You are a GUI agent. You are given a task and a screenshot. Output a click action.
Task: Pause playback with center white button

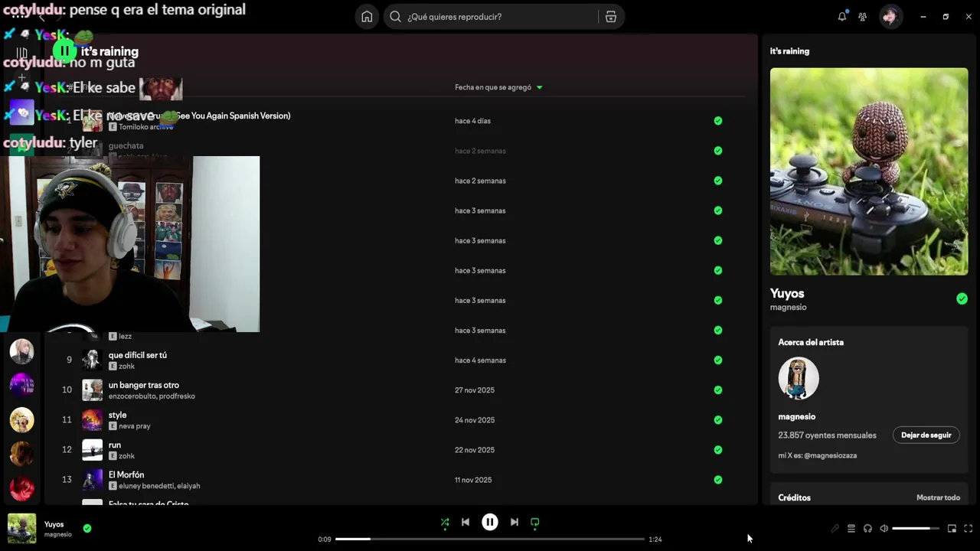(490, 523)
